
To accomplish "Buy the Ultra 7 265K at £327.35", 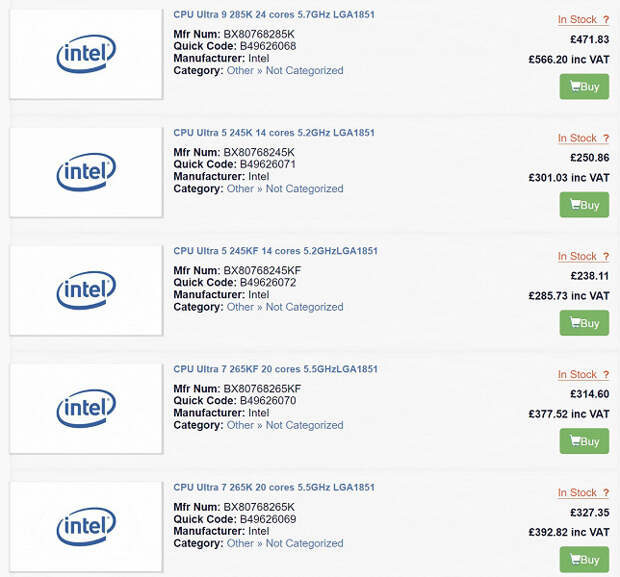I will point(584,560).
